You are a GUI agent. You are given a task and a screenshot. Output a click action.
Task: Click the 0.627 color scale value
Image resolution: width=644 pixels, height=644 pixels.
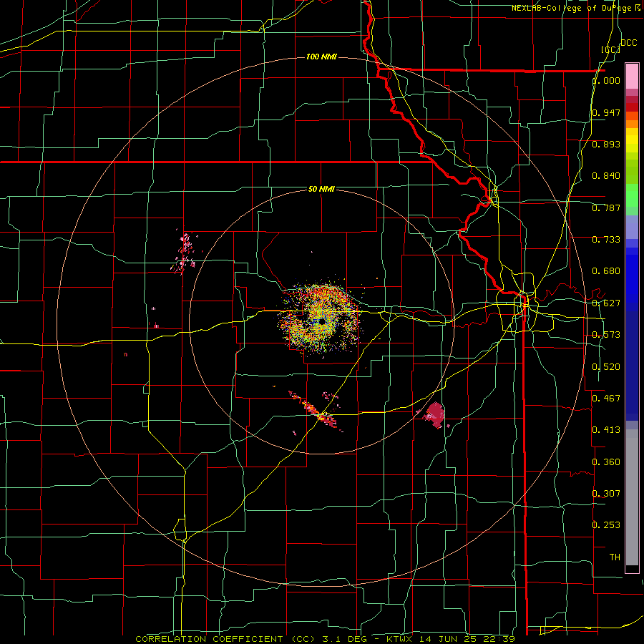[606, 303]
